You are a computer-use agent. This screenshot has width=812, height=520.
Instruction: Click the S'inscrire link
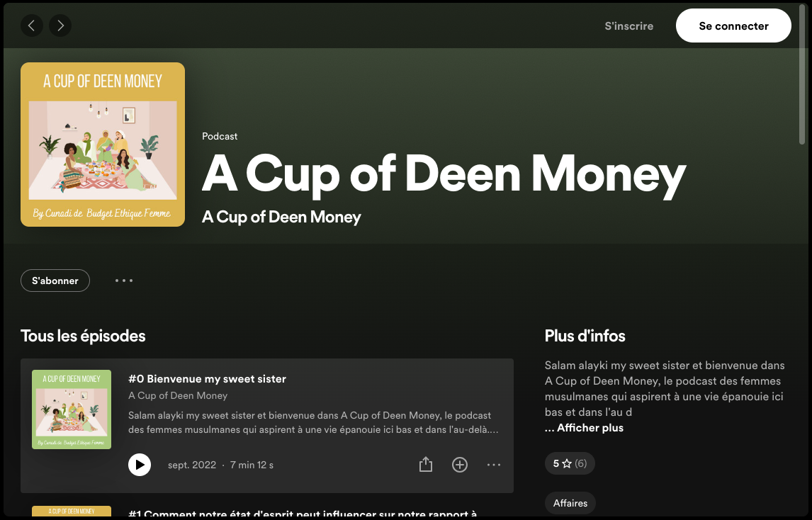tap(628, 26)
